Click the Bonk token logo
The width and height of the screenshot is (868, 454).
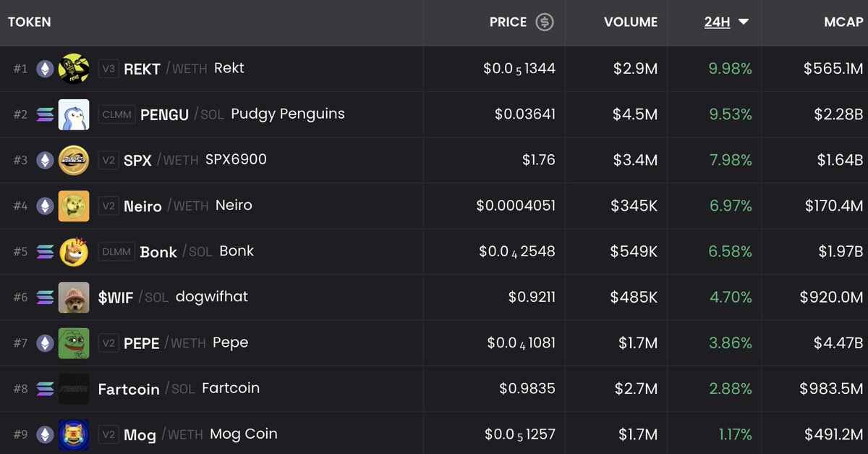(73, 251)
